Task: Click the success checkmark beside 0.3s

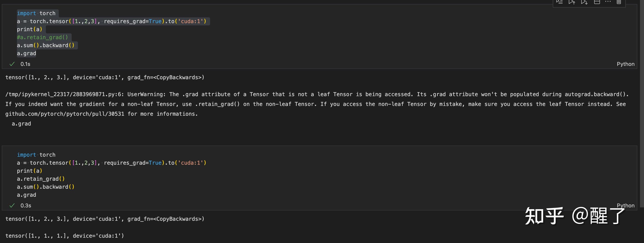Action: [x=12, y=205]
